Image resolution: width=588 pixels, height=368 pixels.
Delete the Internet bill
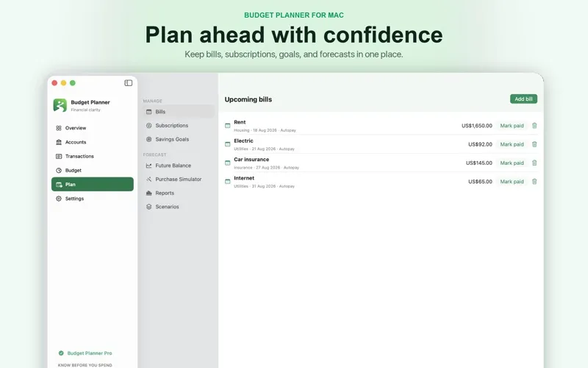click(x=534, y=181)
